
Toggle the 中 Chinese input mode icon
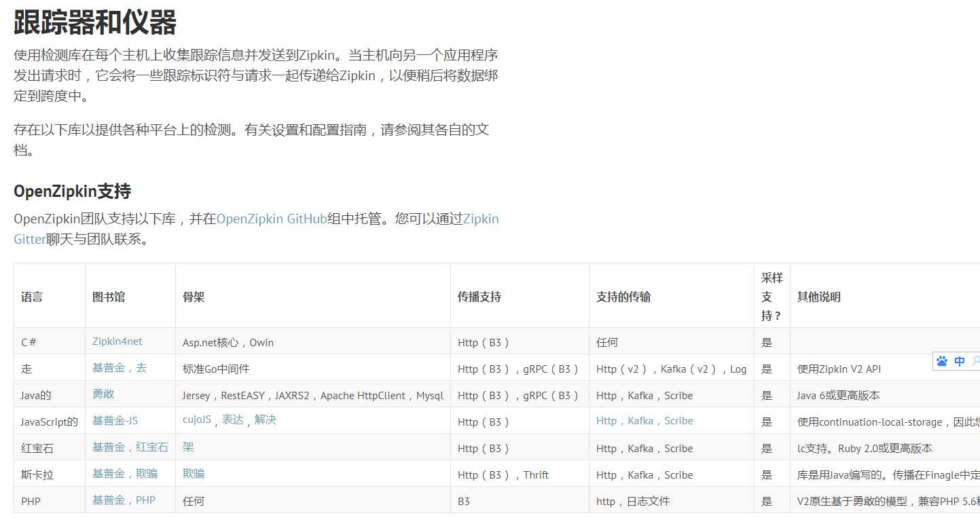[960, 361]
